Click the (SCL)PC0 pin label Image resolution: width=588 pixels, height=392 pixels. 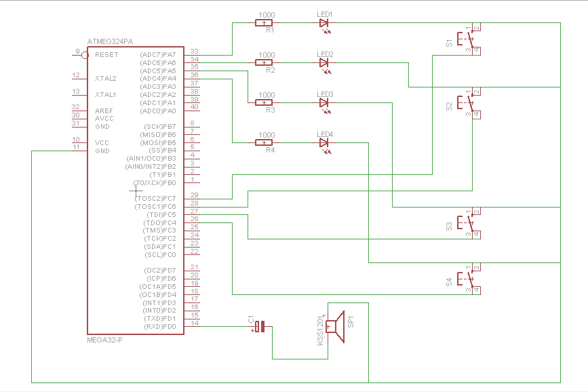[x=160, y=255]
